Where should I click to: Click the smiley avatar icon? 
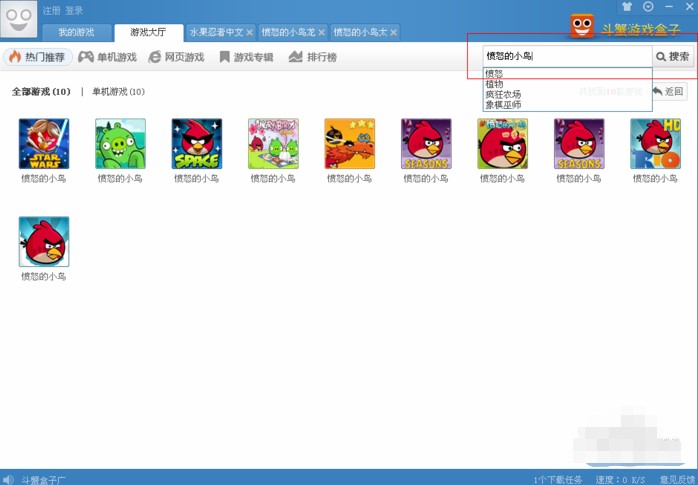(x=19, y=19)
